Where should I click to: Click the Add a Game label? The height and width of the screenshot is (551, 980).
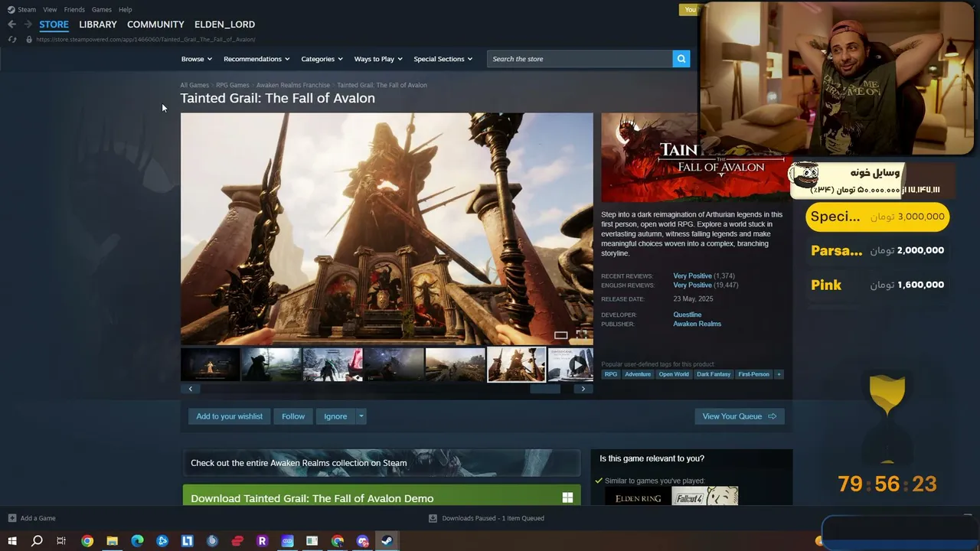click(x=38, y=518)
